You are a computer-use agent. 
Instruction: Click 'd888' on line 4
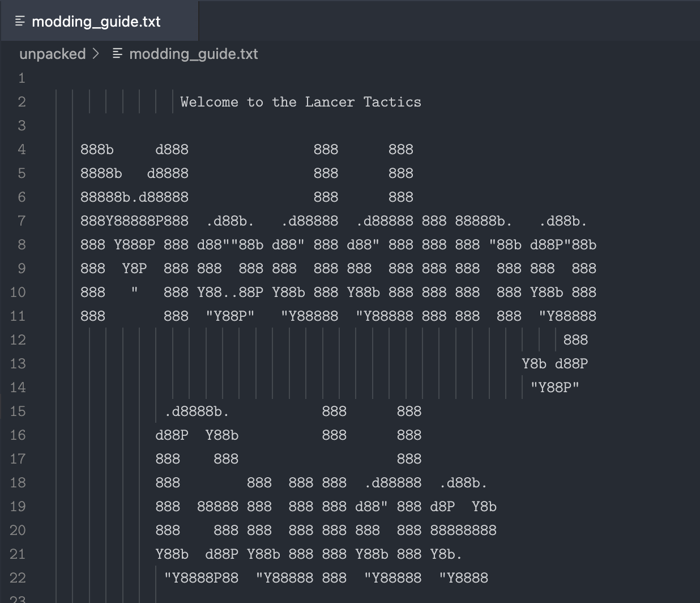pos(172,150)
